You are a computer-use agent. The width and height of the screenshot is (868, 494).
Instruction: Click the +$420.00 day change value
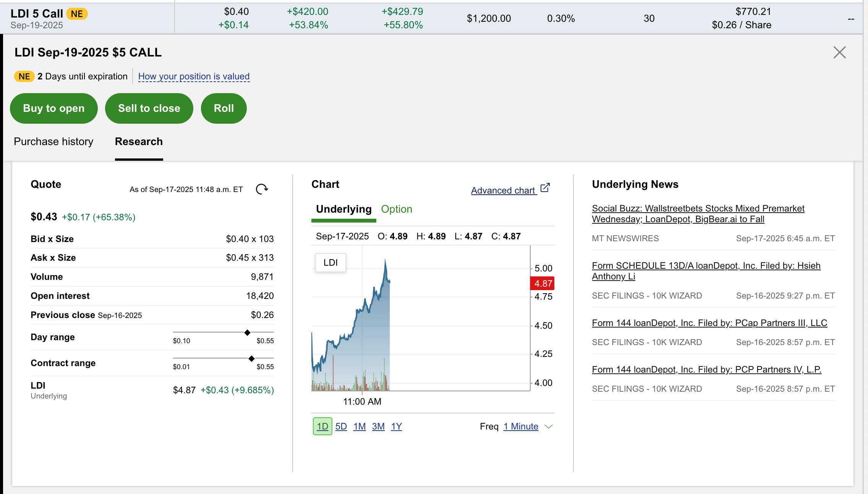click(308, 11)
